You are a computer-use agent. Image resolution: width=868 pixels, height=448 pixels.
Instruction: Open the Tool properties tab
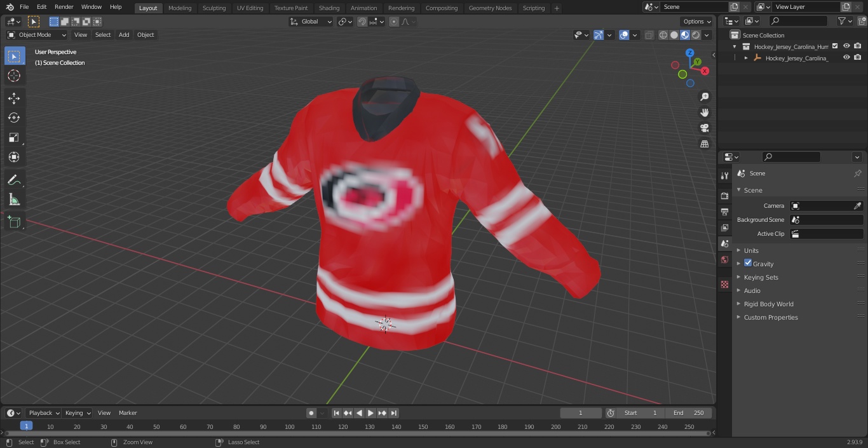tap(724, 176)
